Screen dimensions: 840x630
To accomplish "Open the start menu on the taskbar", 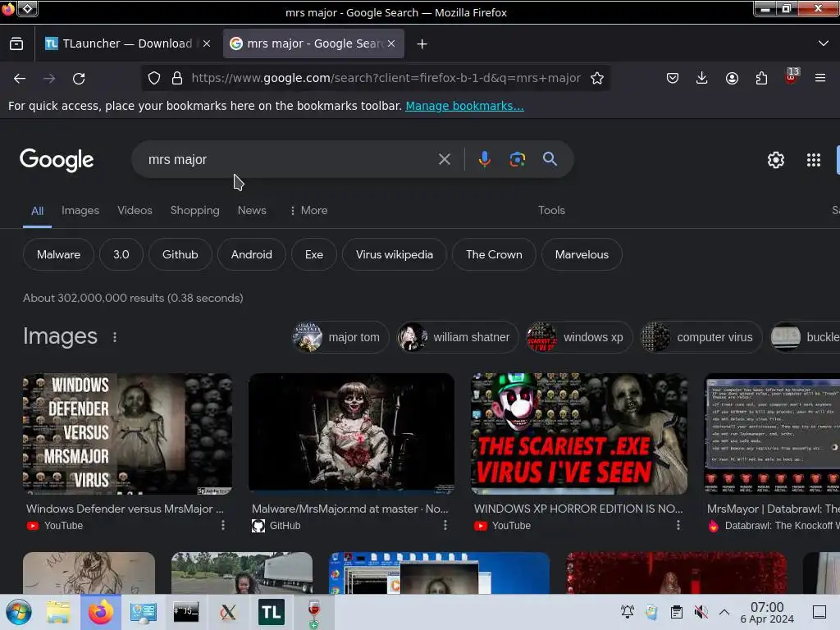I will (x=19, y=612).
